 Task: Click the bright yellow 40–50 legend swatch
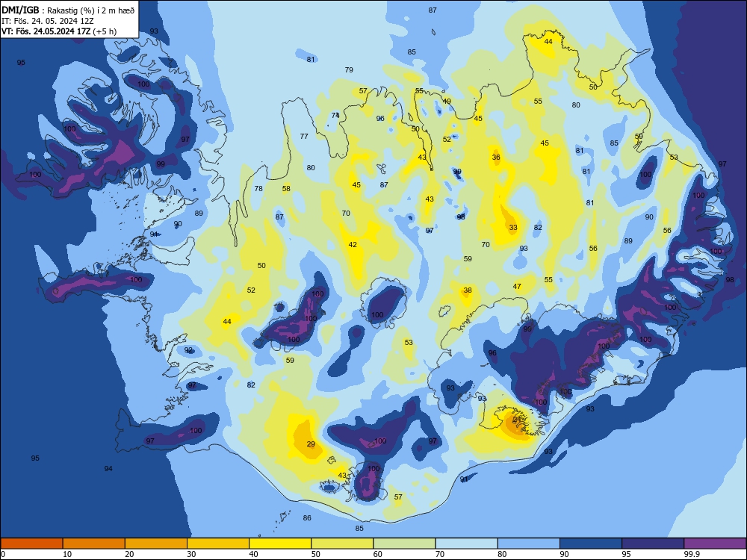pos(280,544)
